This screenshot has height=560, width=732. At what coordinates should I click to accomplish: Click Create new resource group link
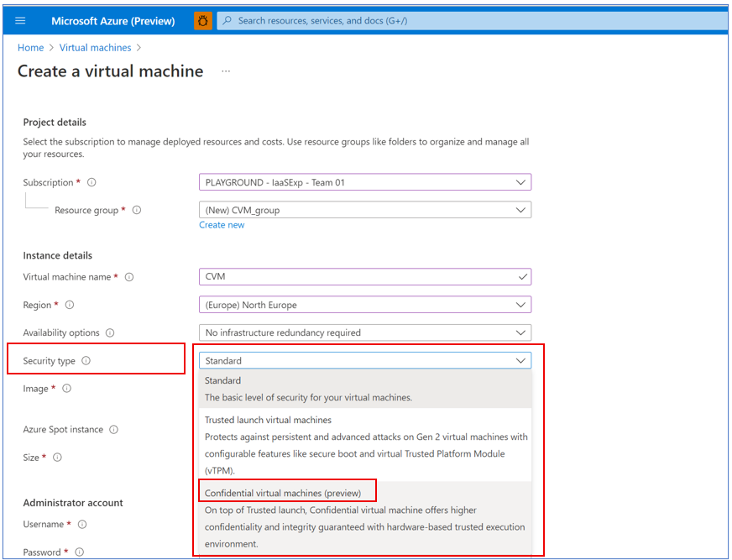[x=222, y=225]
